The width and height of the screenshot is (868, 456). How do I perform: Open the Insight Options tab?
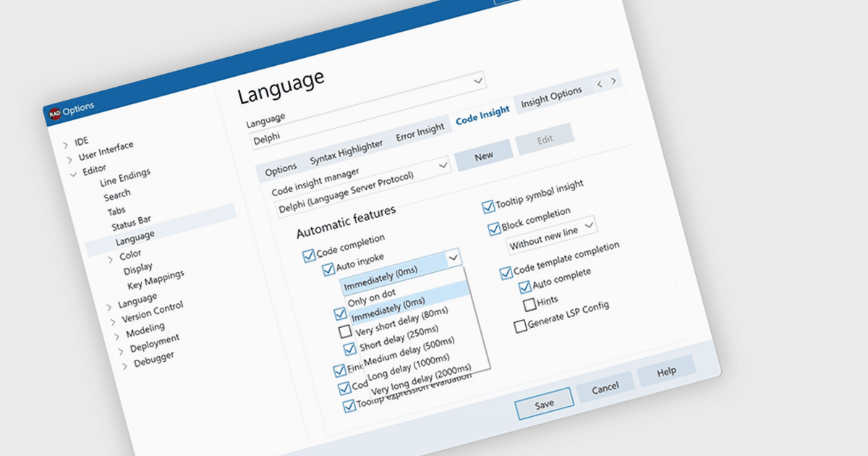coord(552,97)
